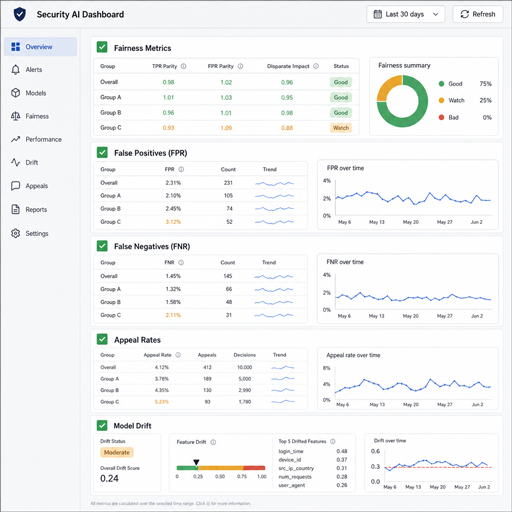Go to the Drift menu label
Image resolution: width=512 pixels, height=512 pixels.
32,163
